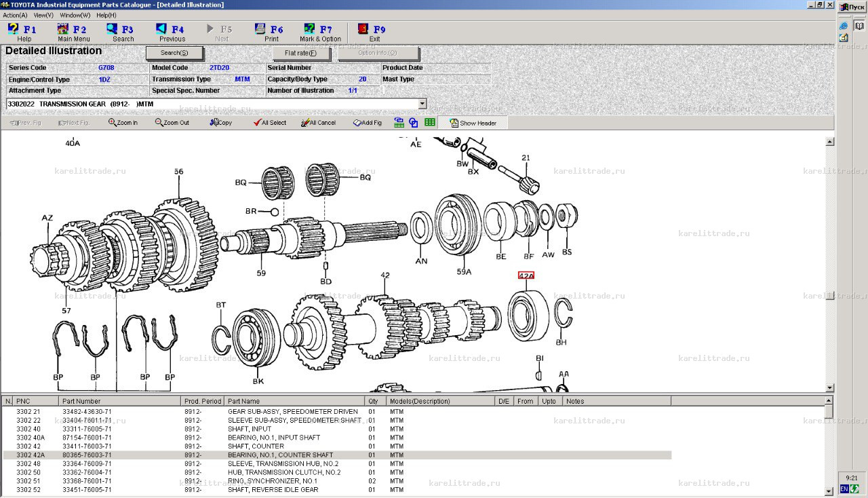This screenshot has height=498, width=868.
Task: Select callout BH in the illustration
Action: (x=561, y=342)
